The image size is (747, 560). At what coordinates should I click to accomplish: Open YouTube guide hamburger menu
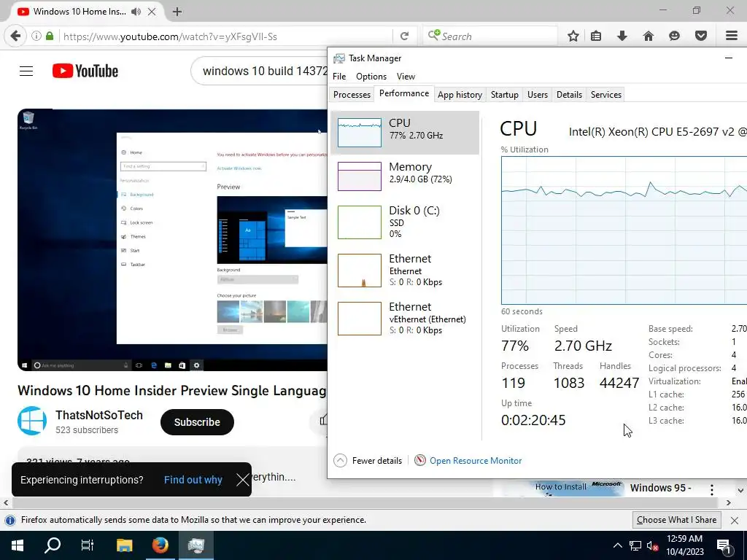(x=26, y=71)
